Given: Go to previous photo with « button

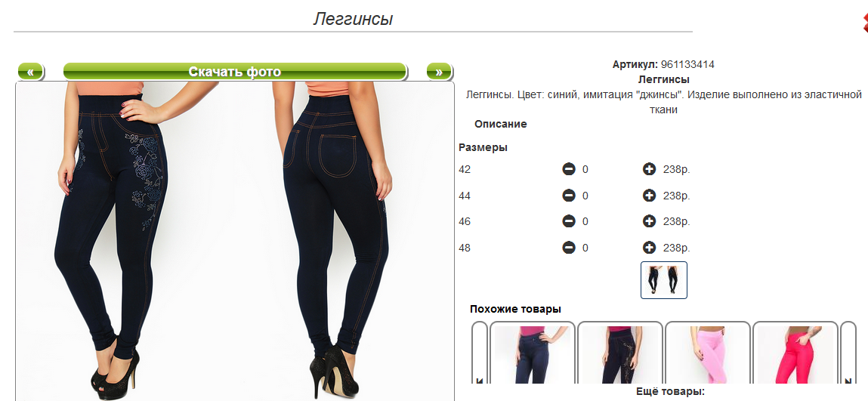Looking at the screenshot, I should 30,71.
